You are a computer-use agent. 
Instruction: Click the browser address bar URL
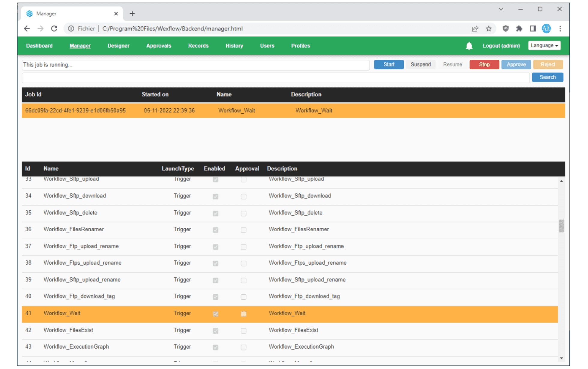[172, 29]
